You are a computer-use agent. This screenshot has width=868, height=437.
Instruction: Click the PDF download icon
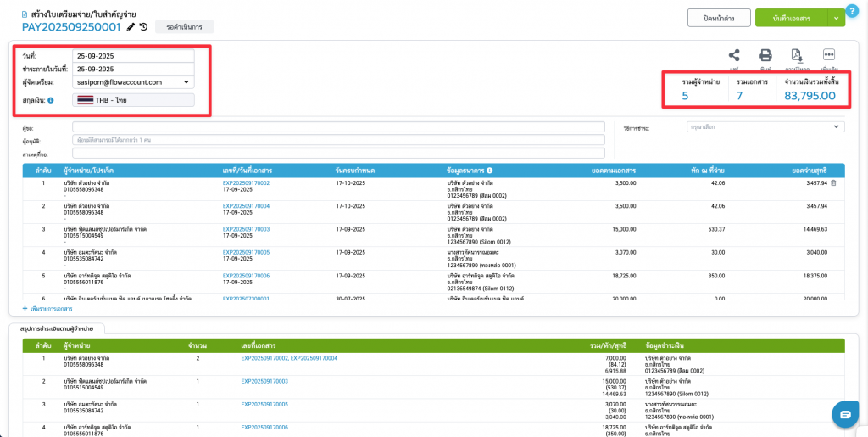point(797,54)
